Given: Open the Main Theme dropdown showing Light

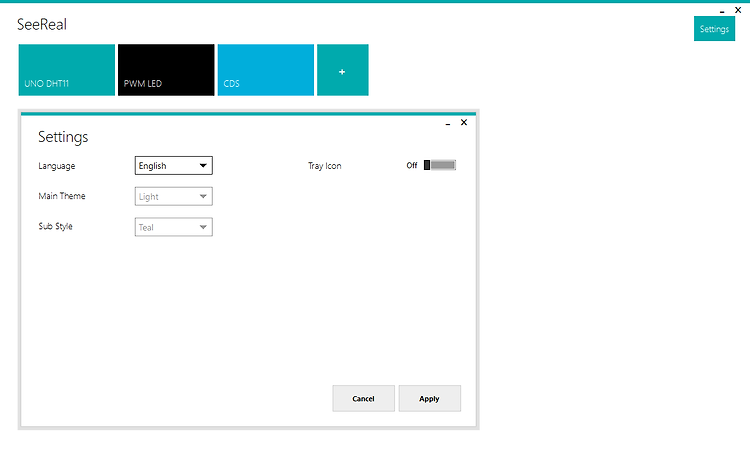Looking at the screenshot, I should [x=174, y=196].
